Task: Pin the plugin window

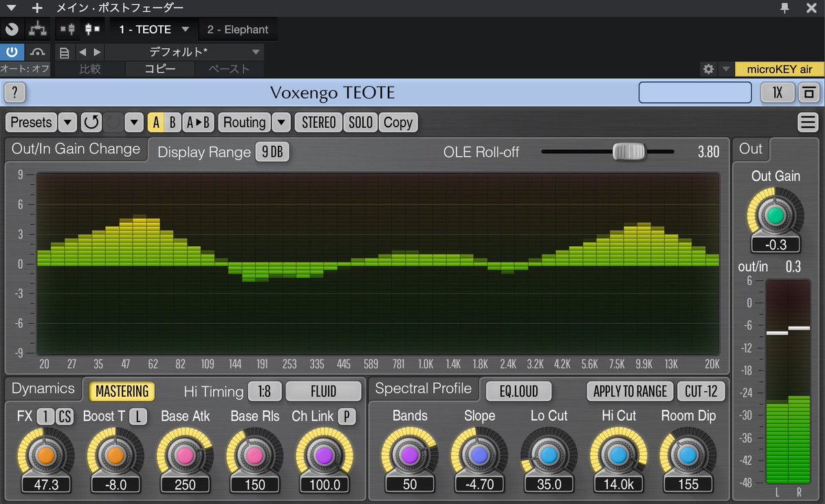Action: (784, 8)
